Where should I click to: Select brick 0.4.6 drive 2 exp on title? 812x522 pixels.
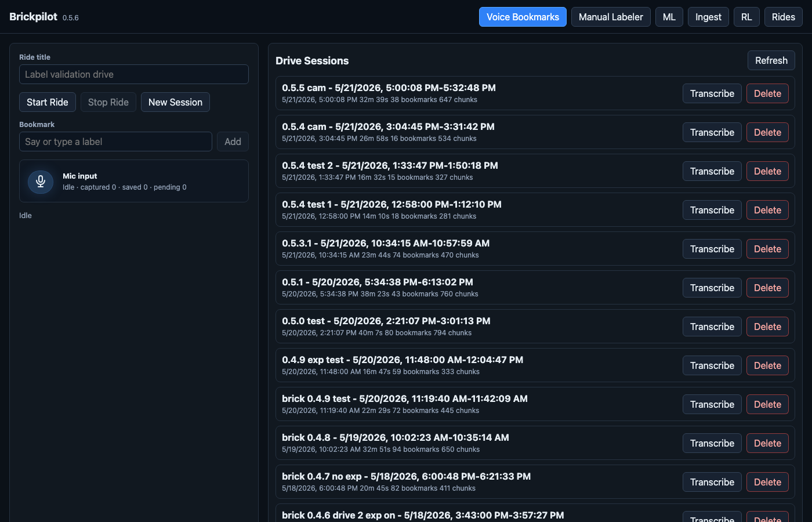(423, 515)
